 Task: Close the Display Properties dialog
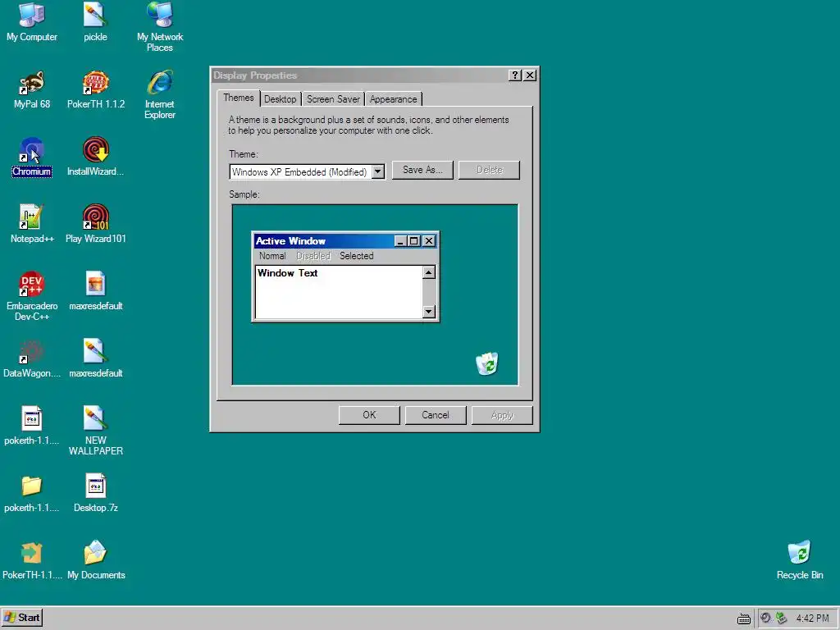(x=529, y=75)
